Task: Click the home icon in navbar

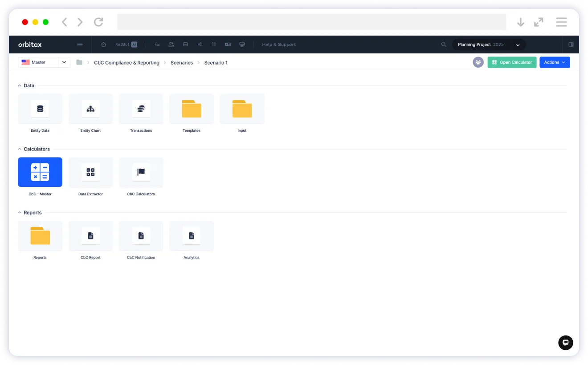Action: 104,45
